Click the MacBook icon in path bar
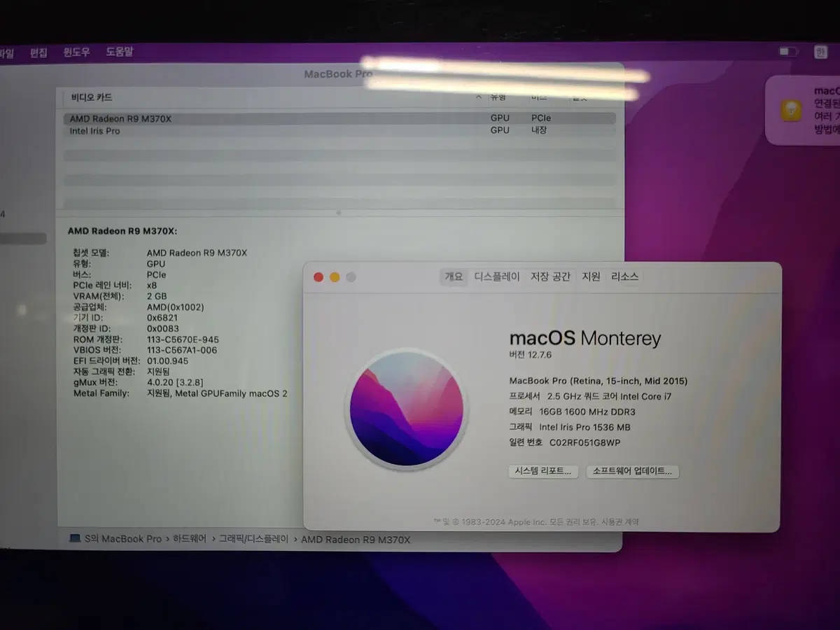This screenshot has width=840, height=630. click(x=75, y=539)
